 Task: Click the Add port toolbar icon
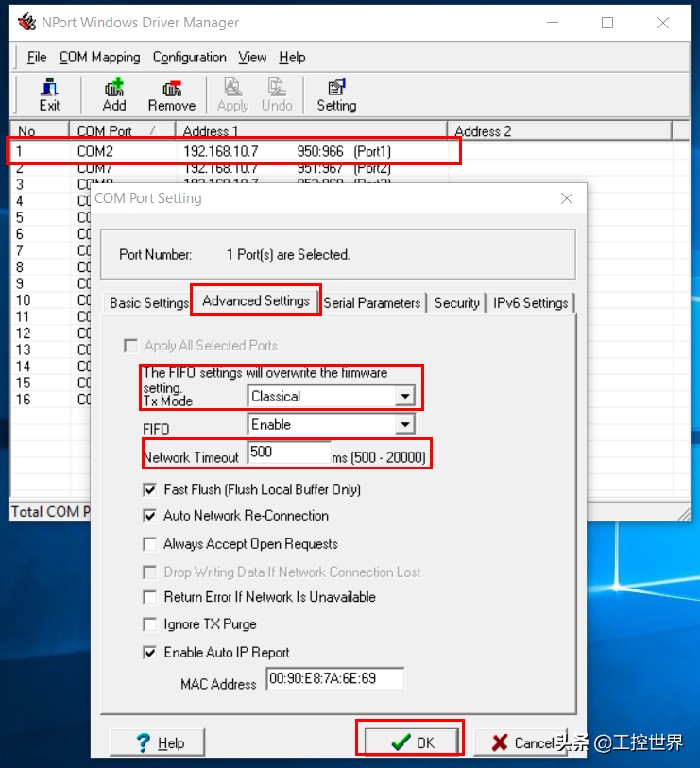coord(114,94)
